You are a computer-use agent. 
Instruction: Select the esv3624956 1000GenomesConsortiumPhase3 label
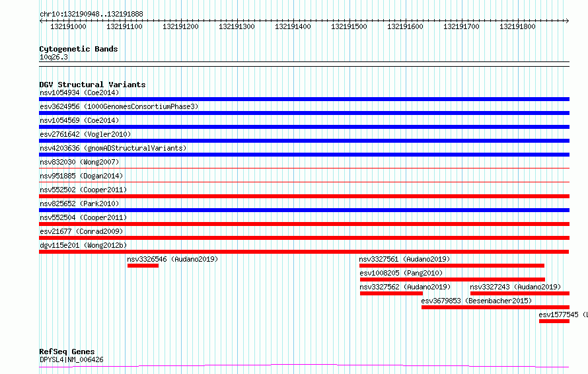click(x=119, y=106)
